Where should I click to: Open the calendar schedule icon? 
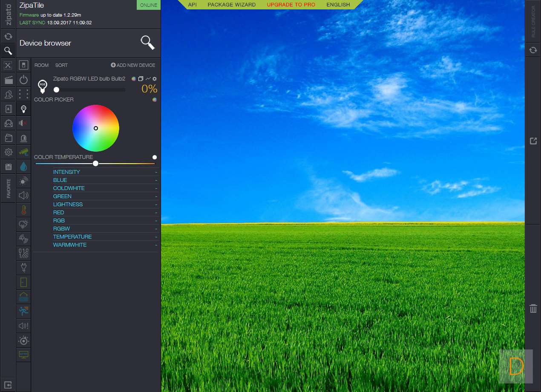coord(8,167)
